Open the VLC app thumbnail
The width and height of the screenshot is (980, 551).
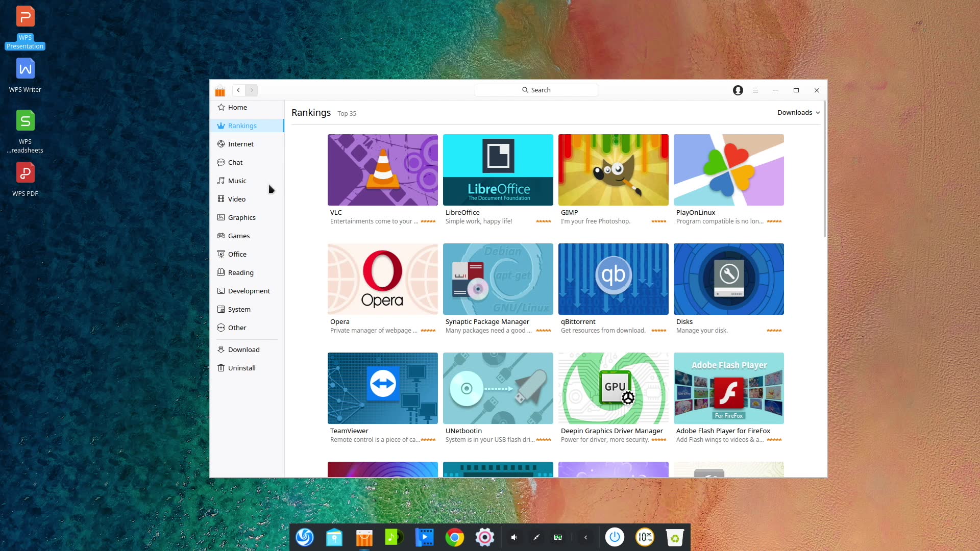(x=382, y=170)
